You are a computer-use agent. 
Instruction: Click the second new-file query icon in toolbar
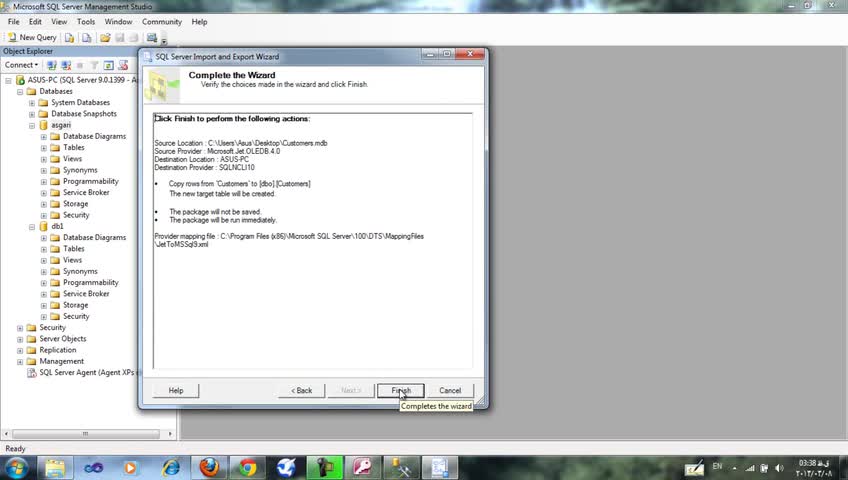pyautogui.click(x=87, y=37)
